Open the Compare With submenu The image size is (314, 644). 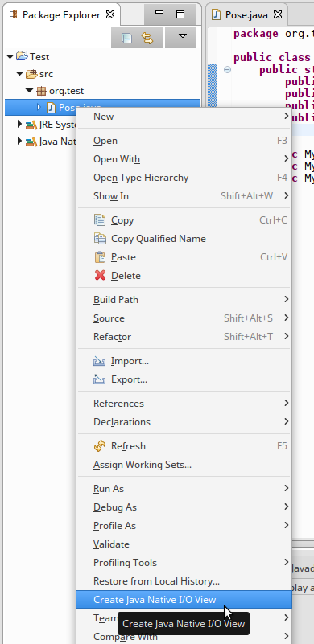click(184, 637)
